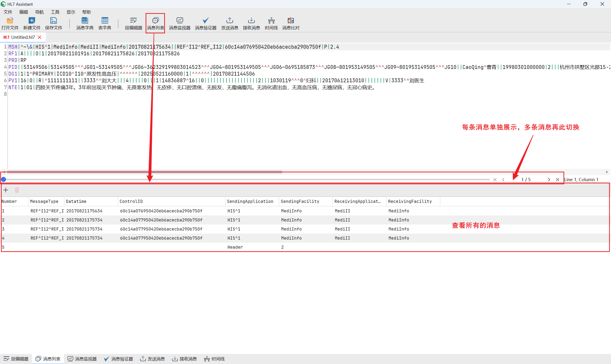Screen dimensions: 611x364
Task: Switch to bottom 发送消息 tab
Action: point(153,359)
